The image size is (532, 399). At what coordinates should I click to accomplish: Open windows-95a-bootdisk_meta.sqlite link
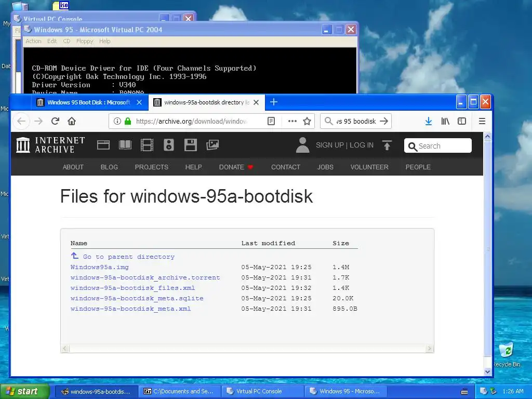click(137, 298)
